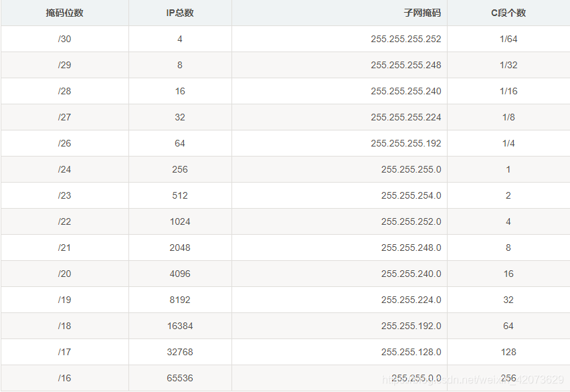Select the 255.255.128.0 cell

[411, 352]
